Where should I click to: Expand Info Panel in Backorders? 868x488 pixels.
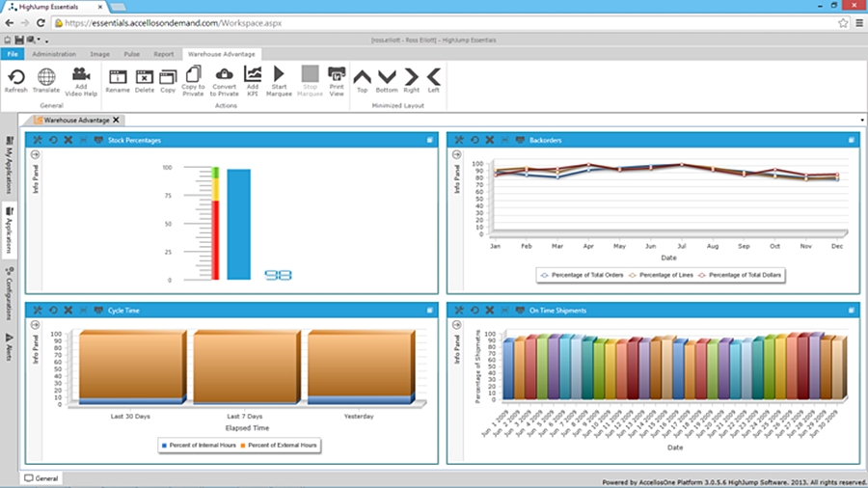click(457, 154)
